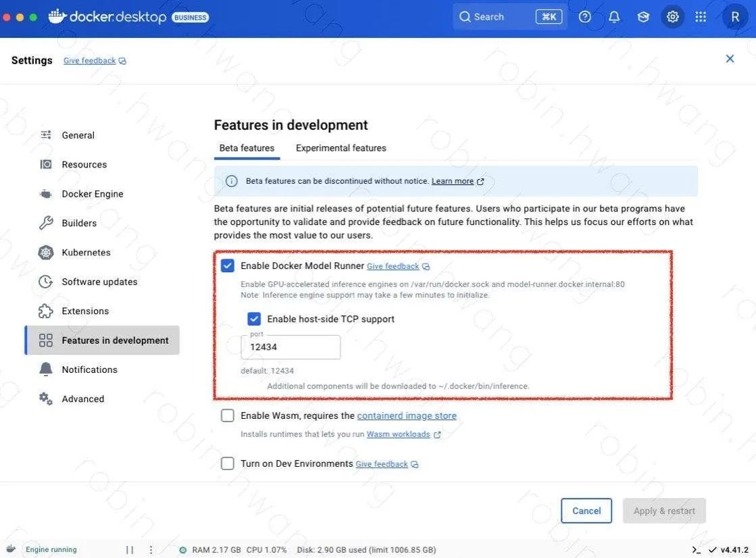756x558 pixels.
Task: Open the user account avatar R
Action: [x=735, y=17]
